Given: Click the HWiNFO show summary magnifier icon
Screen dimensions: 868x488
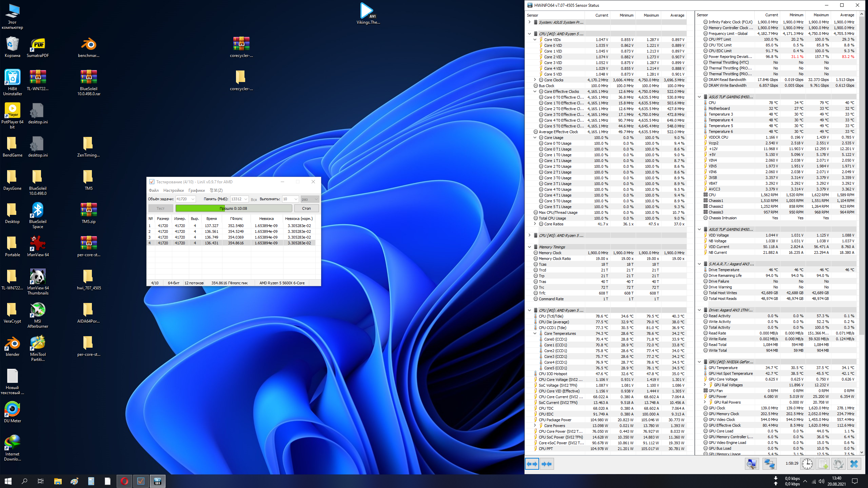Looking at the screenshot, I should [x=752, y=464].
